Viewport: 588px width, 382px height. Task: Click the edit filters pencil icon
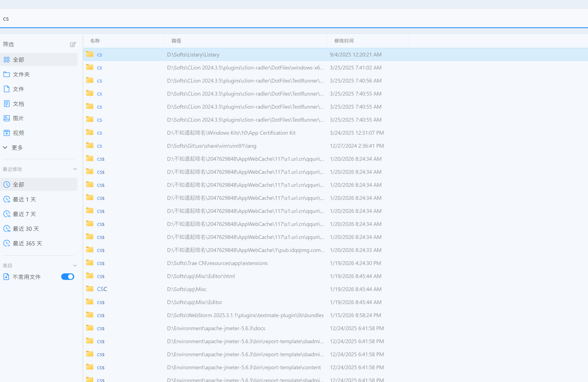[x=73, y=45]
